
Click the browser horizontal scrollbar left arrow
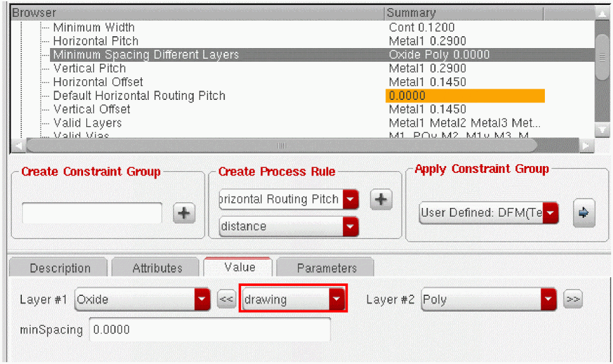18,145
